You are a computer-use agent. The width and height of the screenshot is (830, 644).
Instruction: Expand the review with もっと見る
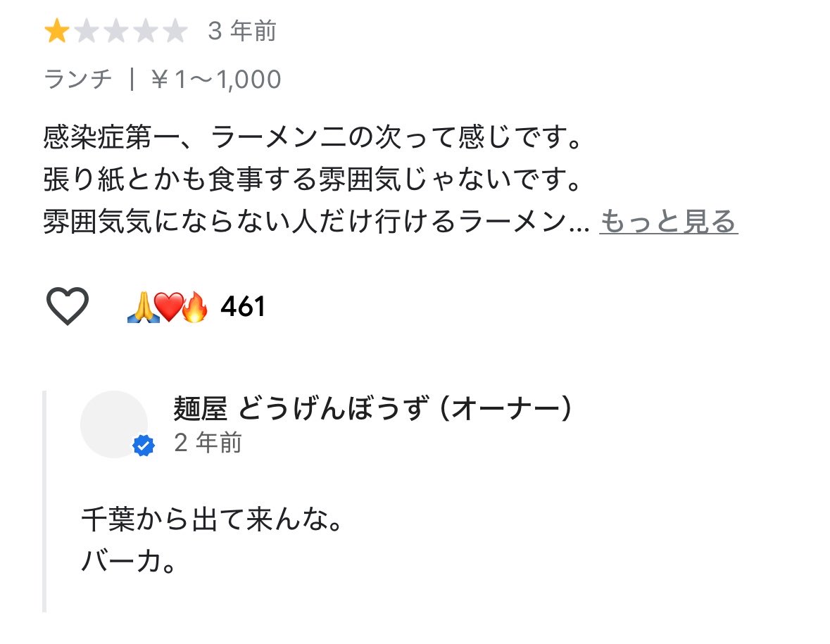669,221
